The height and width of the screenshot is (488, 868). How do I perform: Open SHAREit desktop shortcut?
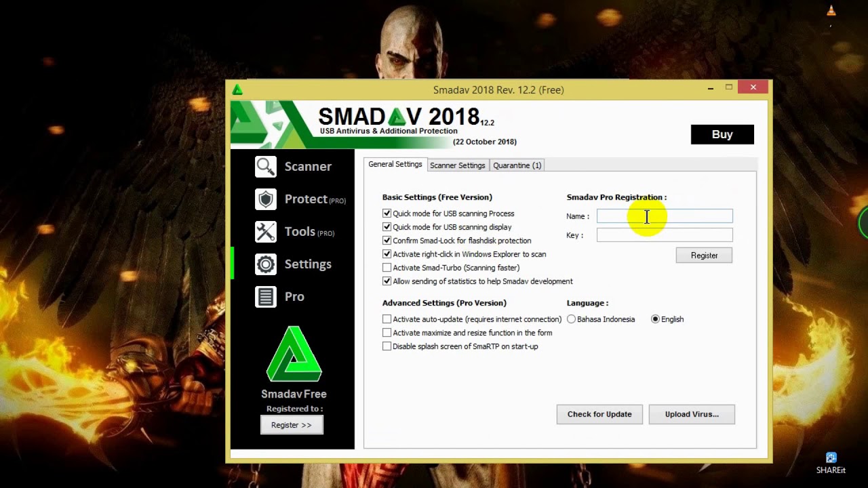tap(831, 463)
